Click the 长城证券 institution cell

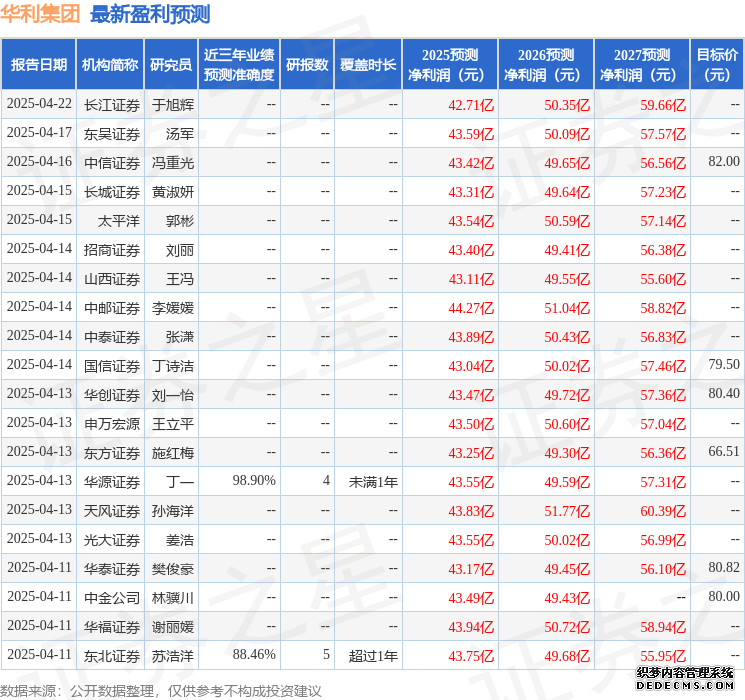click(x=112, y=192)
